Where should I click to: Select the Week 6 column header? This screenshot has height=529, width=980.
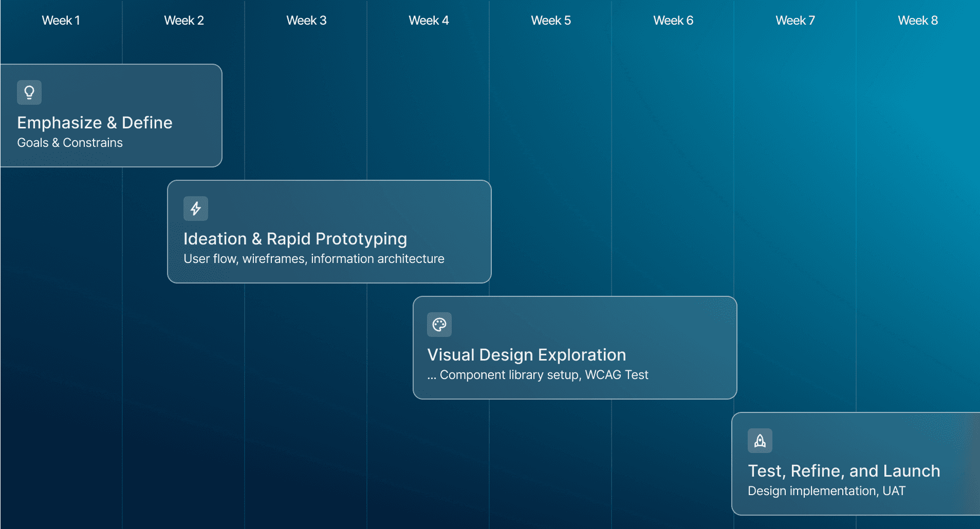pos(673,21)
